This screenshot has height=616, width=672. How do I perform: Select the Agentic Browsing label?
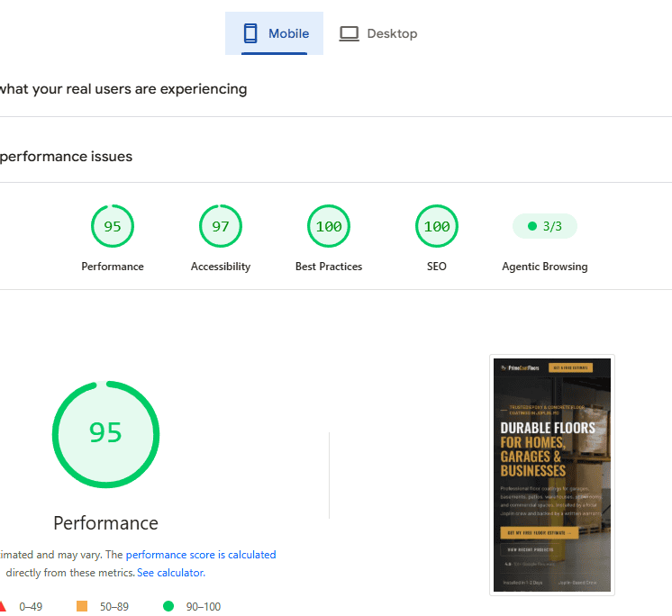545,267
